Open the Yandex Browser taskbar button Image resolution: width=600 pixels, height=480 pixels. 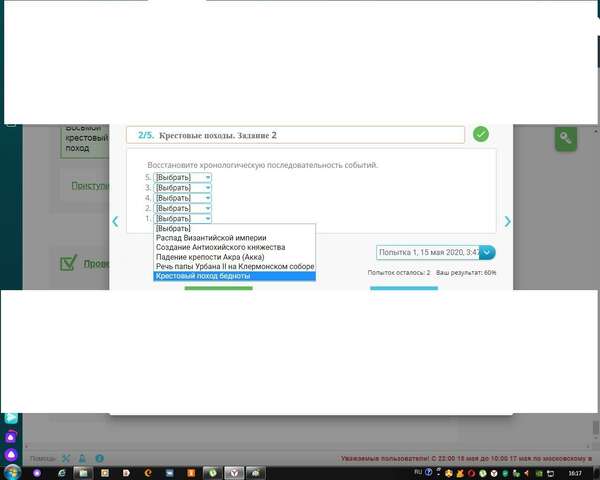[234, 473]
